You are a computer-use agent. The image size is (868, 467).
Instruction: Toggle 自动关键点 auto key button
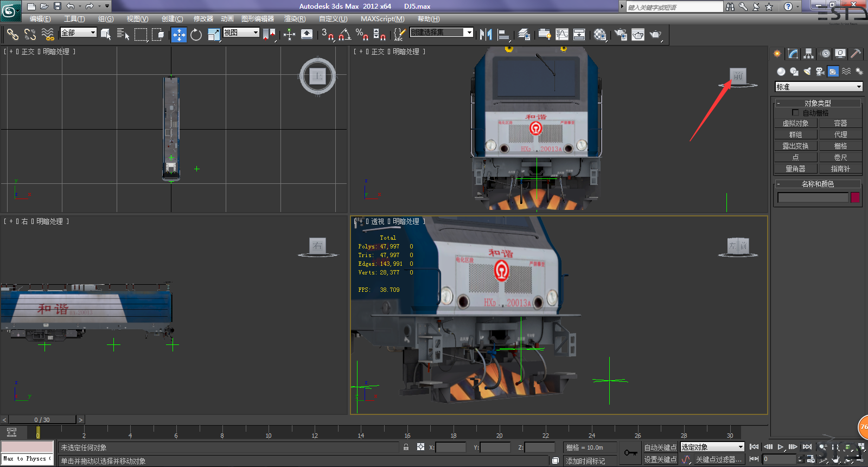pos(660,447)
